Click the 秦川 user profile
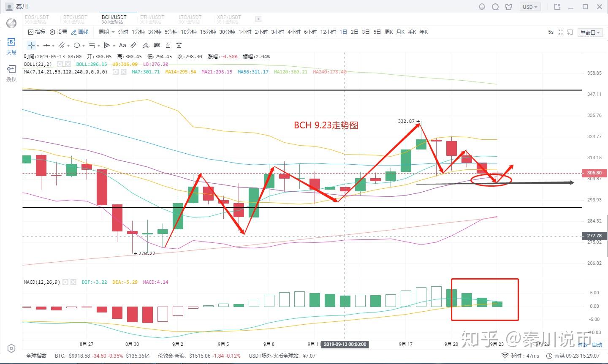Image resolution: width=608 pixels, height=364 pixels. (x=17, y=7)
